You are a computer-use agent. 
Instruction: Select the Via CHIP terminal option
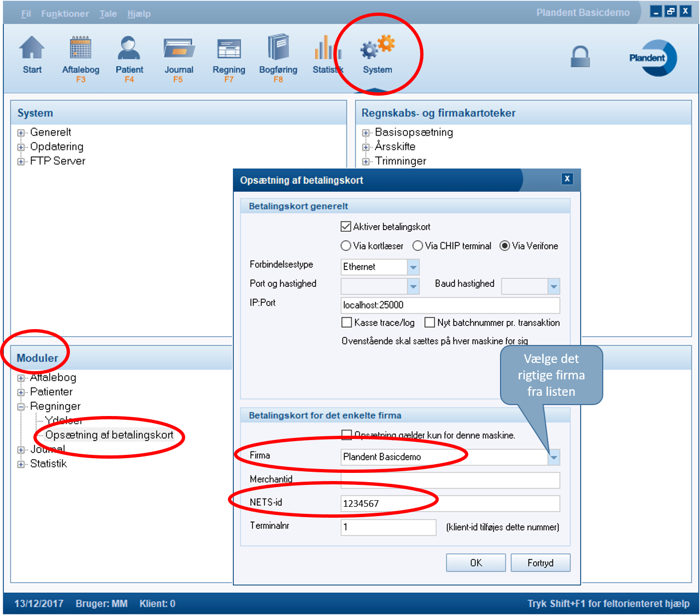418,246
